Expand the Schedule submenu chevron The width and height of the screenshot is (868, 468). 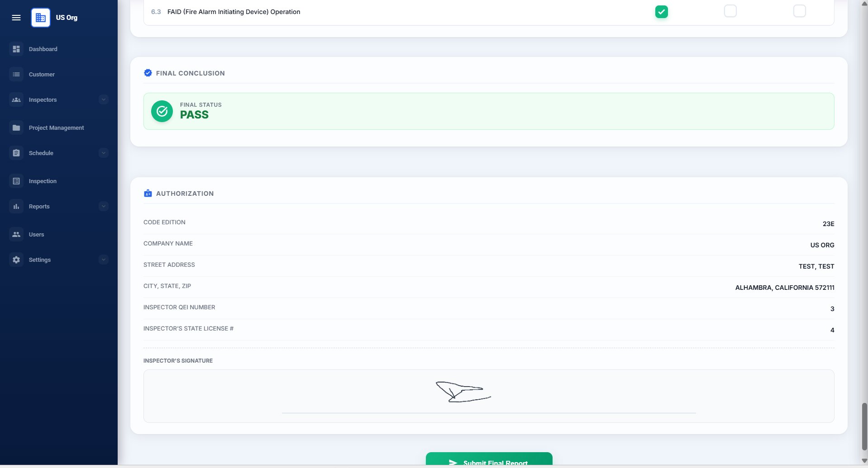click(x=104, y=153)
